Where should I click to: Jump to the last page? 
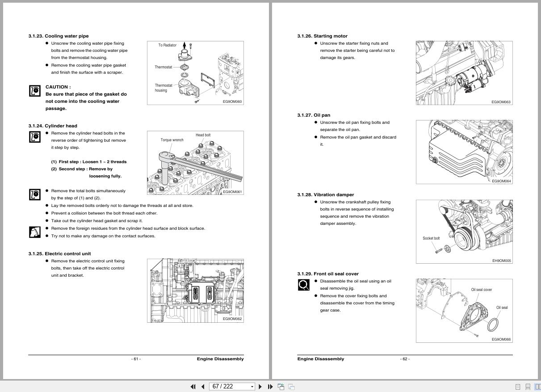[270, 387]
